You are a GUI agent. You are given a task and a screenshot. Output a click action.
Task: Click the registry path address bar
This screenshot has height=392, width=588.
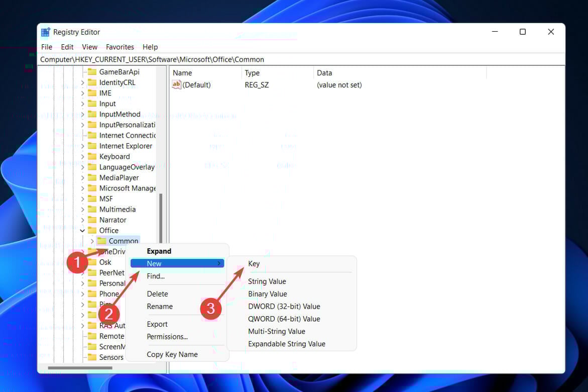tap(301, 59)
